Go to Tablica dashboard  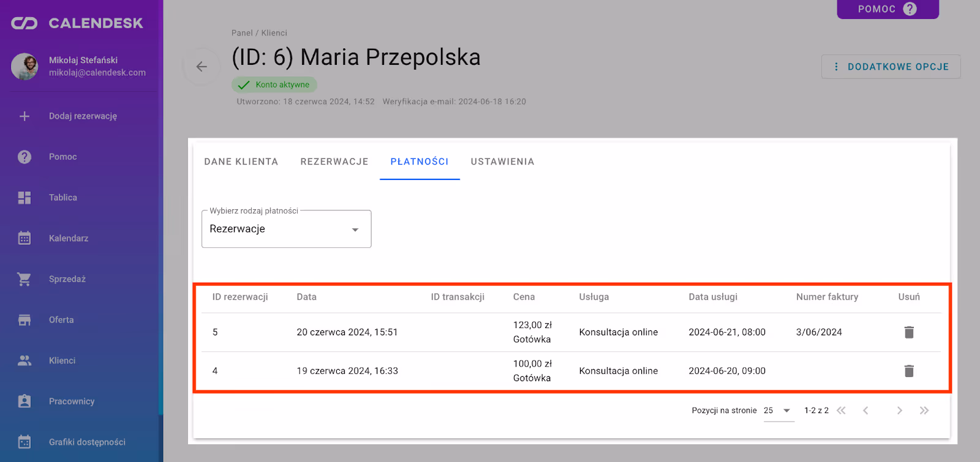[x=62, y=198]
